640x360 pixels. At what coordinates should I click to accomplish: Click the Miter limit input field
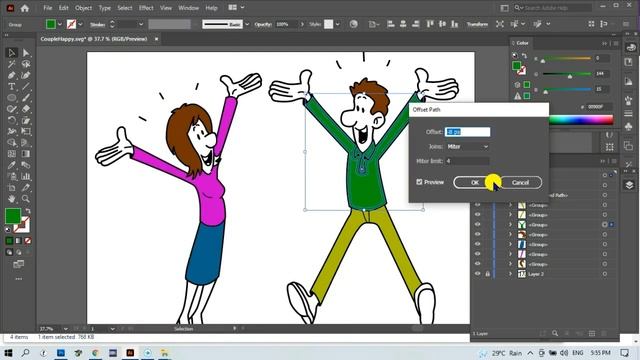(x=467, y=161)
